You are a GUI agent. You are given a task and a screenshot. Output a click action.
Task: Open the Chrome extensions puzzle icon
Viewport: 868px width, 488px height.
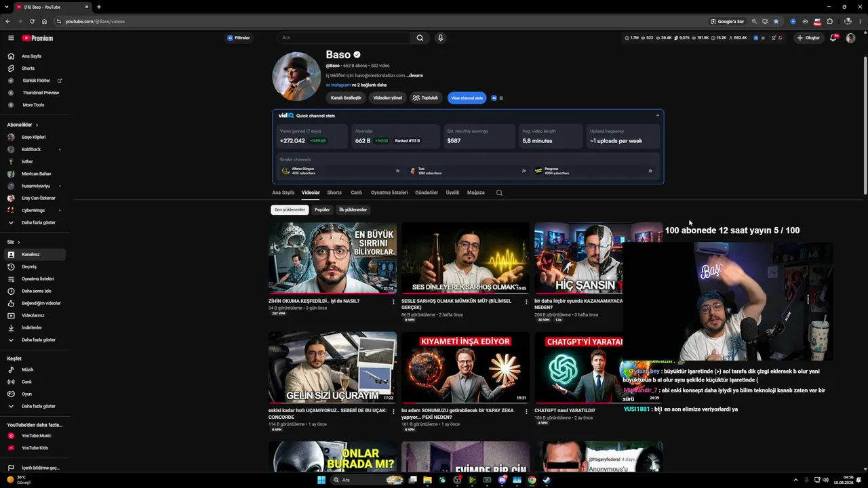tap(829, 21)
